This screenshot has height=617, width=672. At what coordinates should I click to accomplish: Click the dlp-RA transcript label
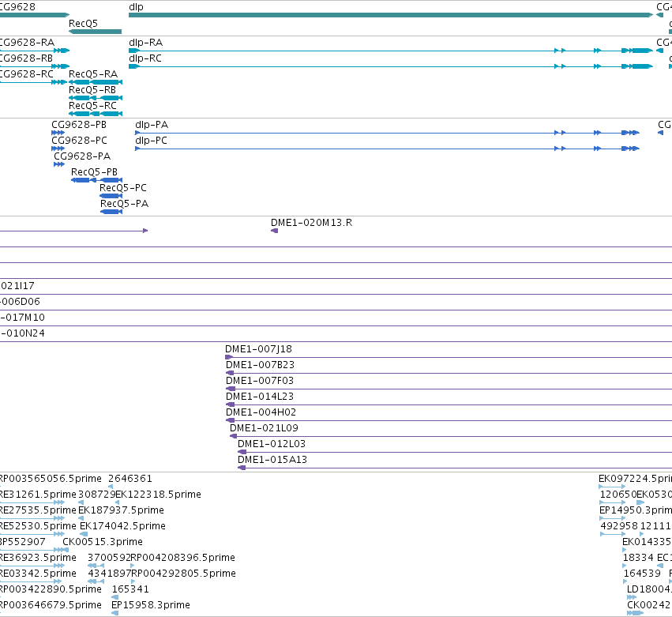pos(146,43)
